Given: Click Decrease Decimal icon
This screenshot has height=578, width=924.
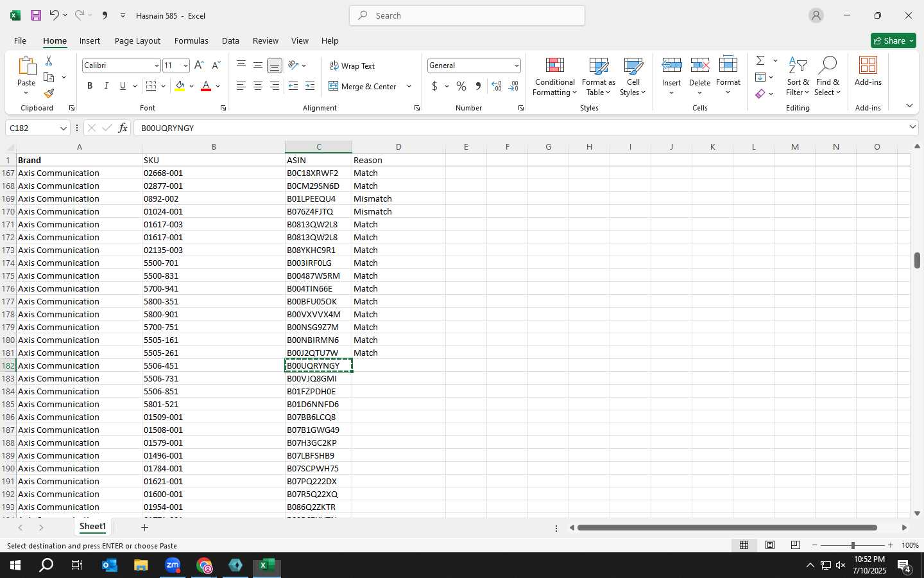Looking at the screenshot, I should 513,86.
